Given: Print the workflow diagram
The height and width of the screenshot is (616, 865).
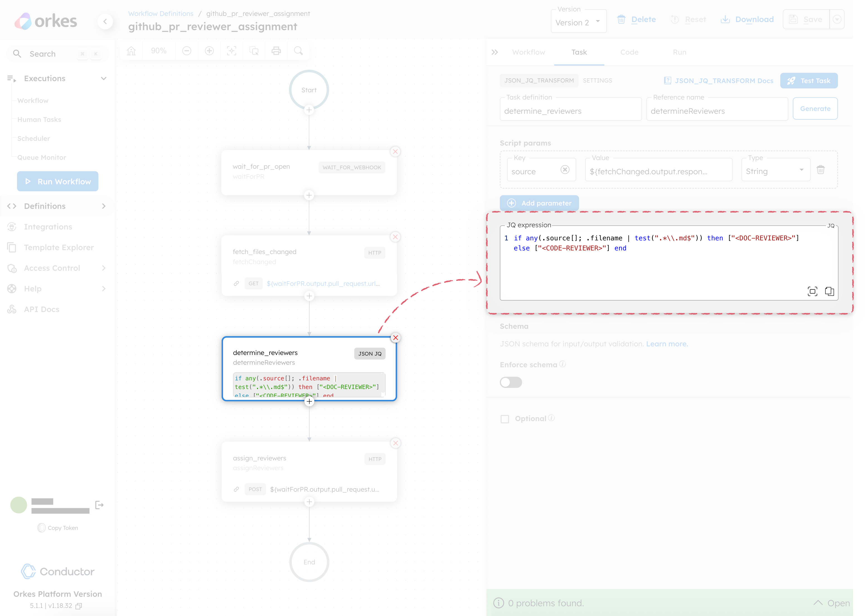Looking at the screenshot, I should (x=276, y=50).
